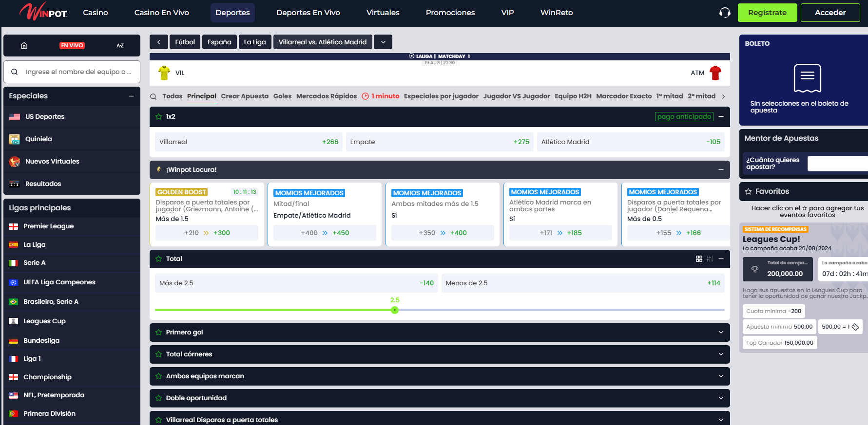Switch Total market to grid view icon

click(699, 259)
